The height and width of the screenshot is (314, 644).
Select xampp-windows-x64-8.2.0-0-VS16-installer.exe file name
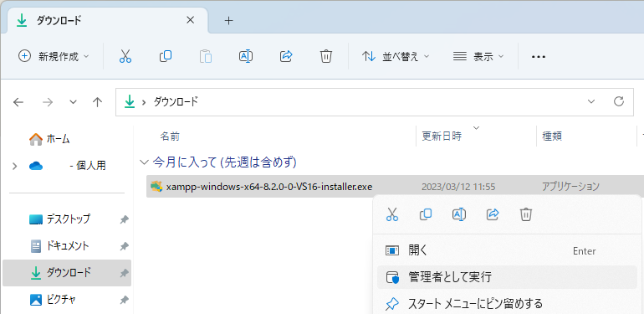(269, 187)
